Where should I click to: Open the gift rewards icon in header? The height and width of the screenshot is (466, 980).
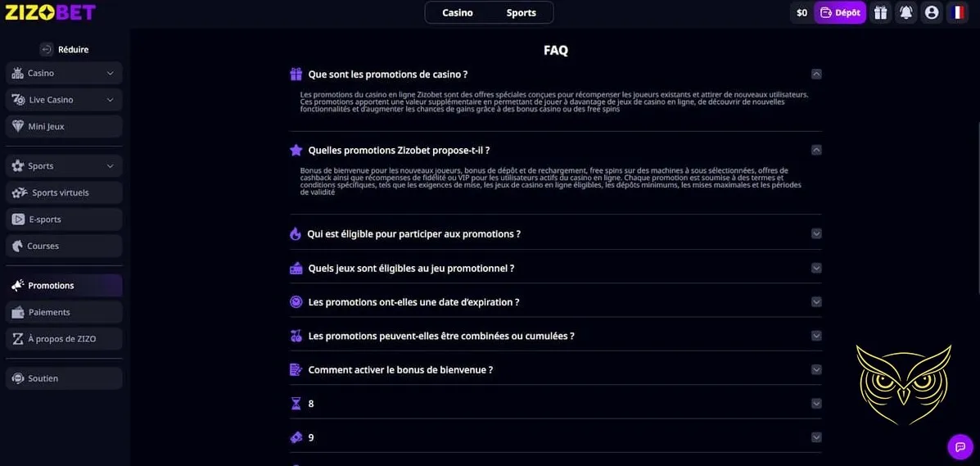click(x=880, y=12)
